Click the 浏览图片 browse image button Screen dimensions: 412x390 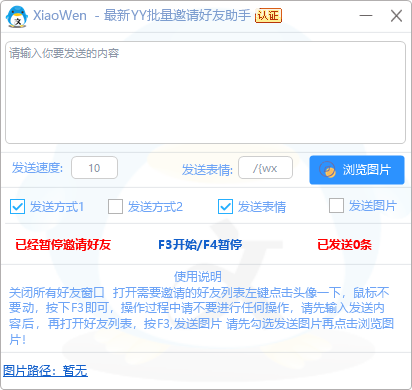pos(357,170)
